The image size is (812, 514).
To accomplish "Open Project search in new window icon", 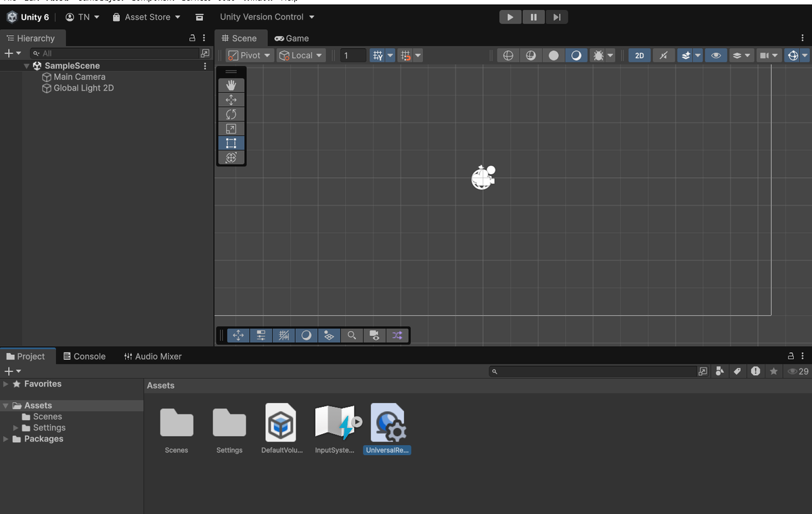I will click(x=703, y=371).
